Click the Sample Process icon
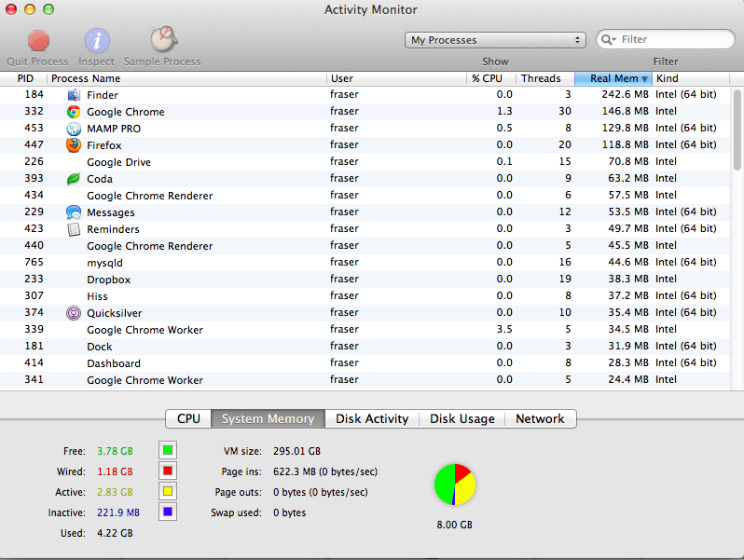The image size is (744, 560). point(164,39)
